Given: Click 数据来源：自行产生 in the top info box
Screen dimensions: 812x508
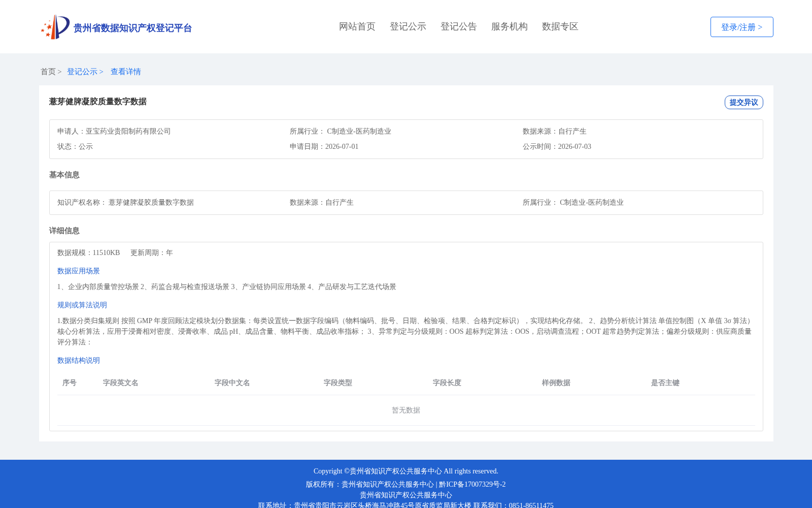Looking at the screenshot, I should pyautogui.click(x=555, y=131).
